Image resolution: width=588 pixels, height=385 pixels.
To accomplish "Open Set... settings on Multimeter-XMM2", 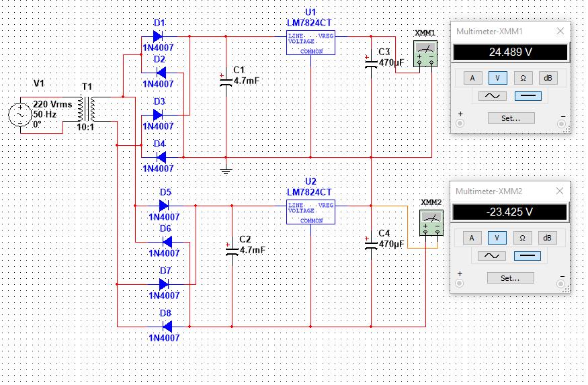I will coord(510,278).
